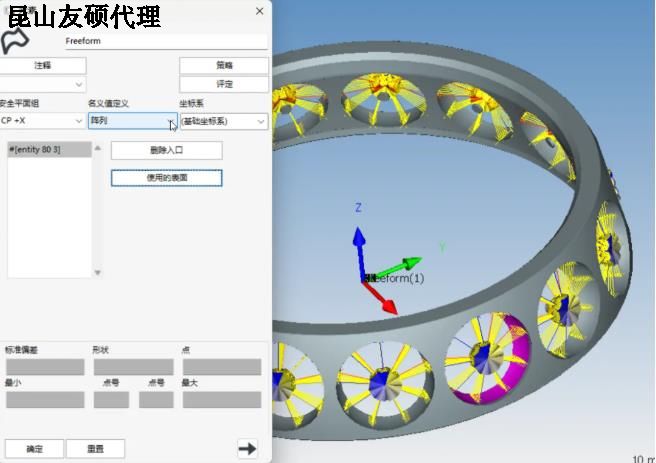
Task: Click the 注释 button
Action: click(x=42, y=65)
